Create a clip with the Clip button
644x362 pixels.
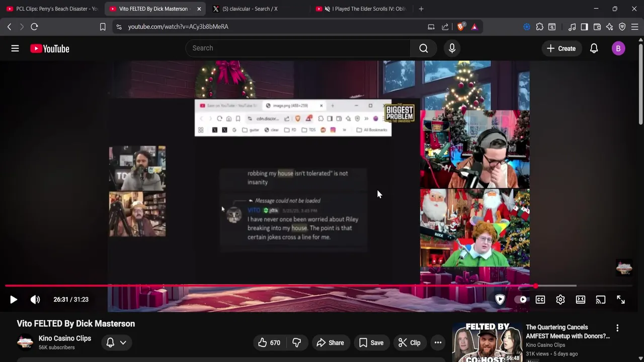click(x=410, y=343)
